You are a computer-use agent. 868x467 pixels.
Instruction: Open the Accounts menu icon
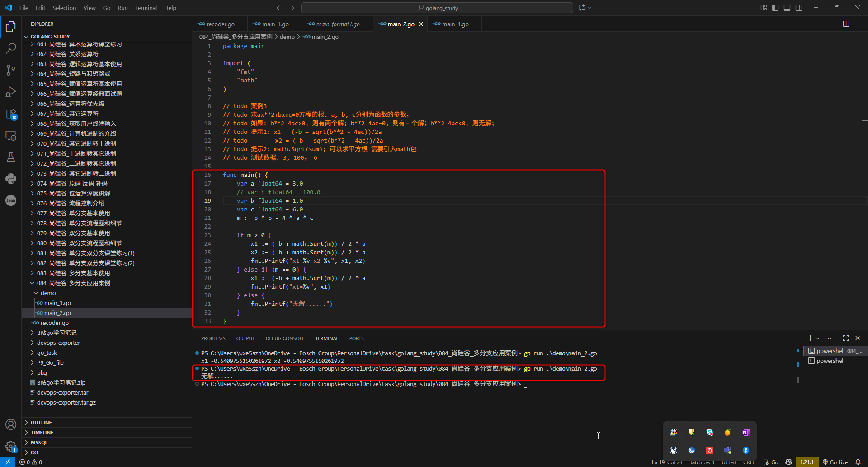click(11, 424)
